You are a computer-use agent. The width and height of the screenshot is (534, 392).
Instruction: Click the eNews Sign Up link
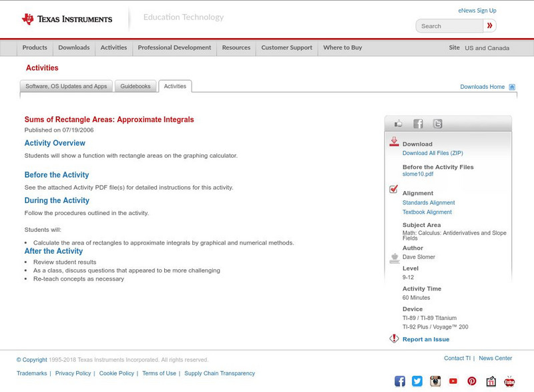(477, 11)
